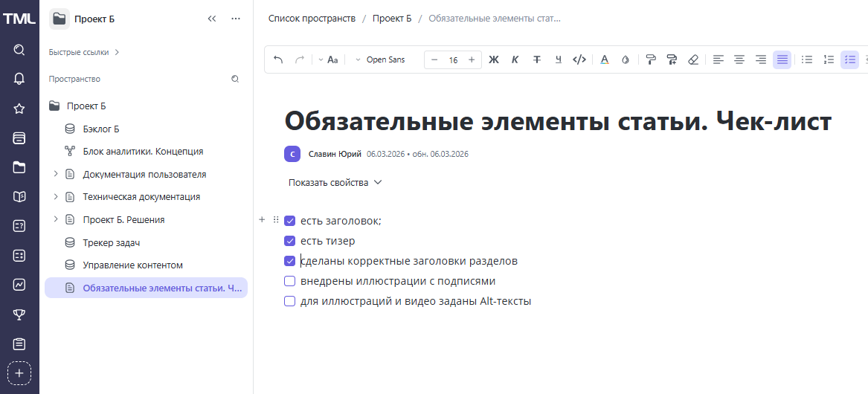This screenshot has width=868, height=394.
Task: Apply inline code formatting
Action: pyautogui.click(x=579, y=59)
